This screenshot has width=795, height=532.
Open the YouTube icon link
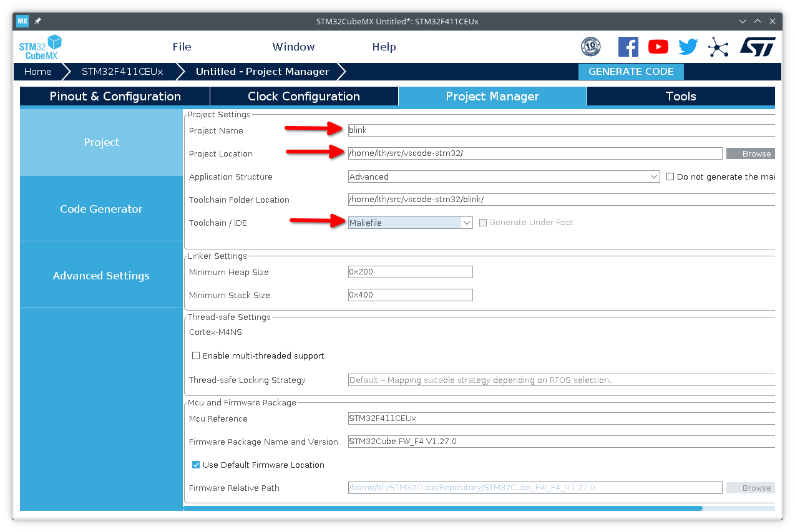click(x=658, y=47)
